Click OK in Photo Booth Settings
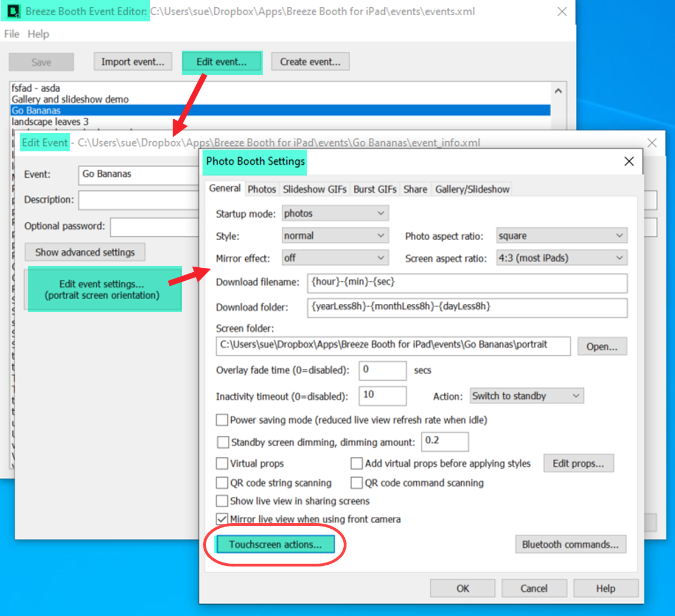The height and width of the screenshot is (616, 675). tap(462, 588)
